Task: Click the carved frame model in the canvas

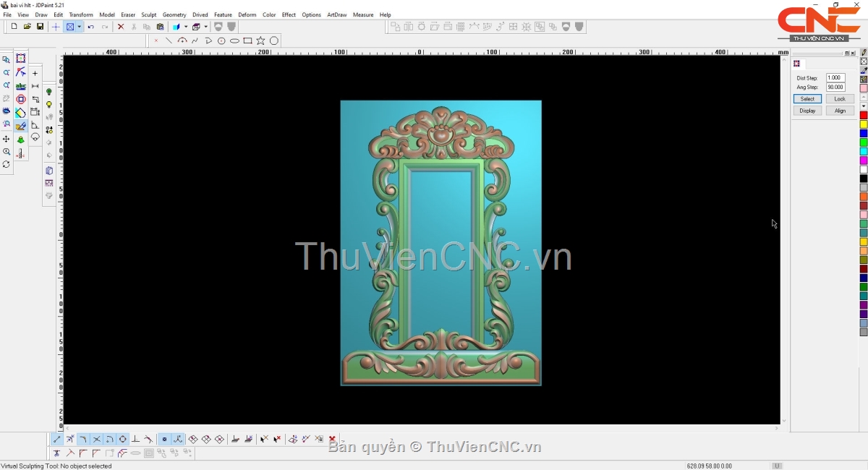Action: (x=441, y=243)
